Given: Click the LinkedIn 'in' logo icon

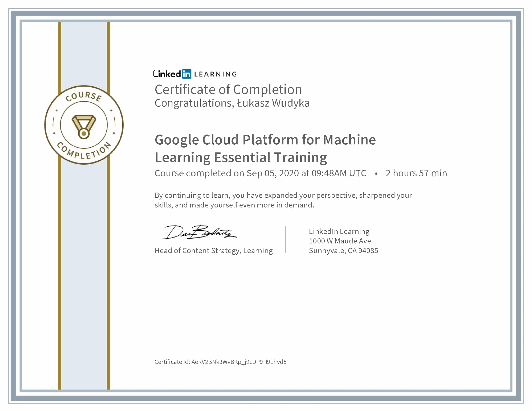Looking at the screenshot, I should pyautogui.click(x=187, y=74).
